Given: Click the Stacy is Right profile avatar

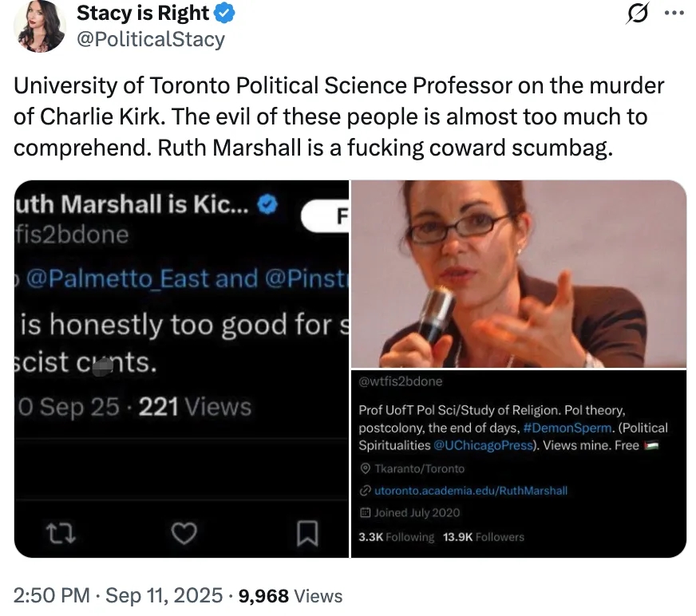Looking at the screenshot, I should pos(42,27).
